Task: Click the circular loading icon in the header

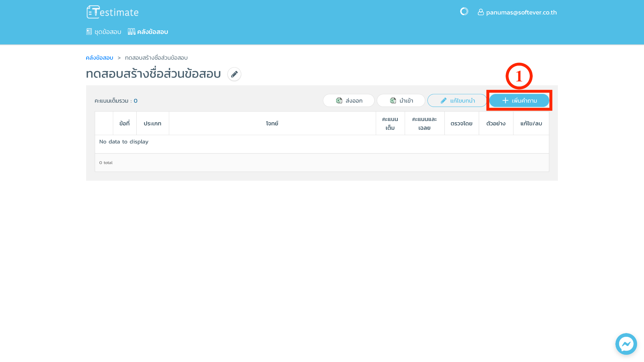Action: click(x=464, y=12)
